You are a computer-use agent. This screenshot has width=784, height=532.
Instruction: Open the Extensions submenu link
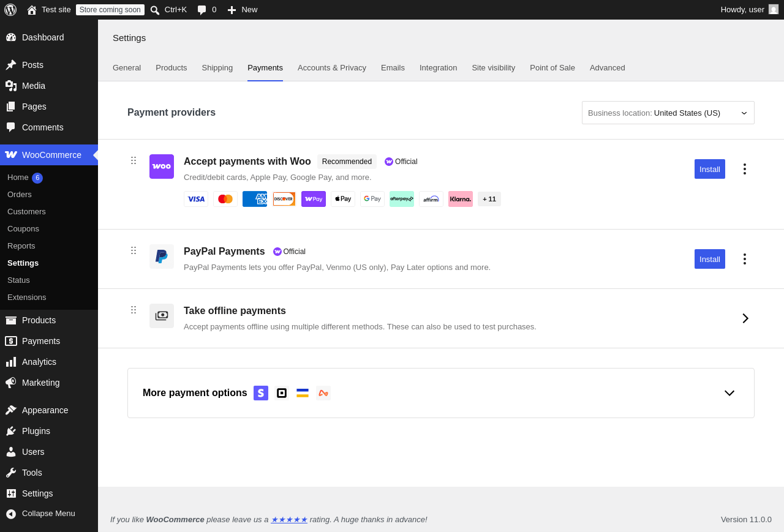(x=27, y=298)
